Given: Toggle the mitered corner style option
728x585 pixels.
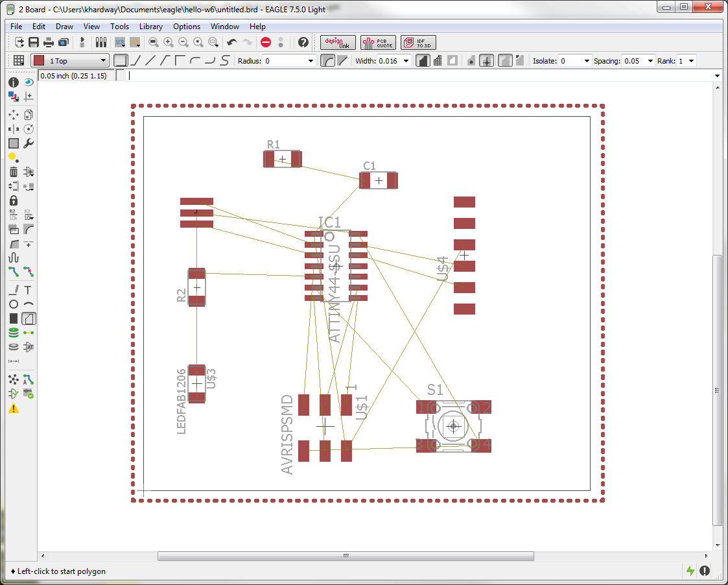Looking at the screenshot, I should (343, 61).
